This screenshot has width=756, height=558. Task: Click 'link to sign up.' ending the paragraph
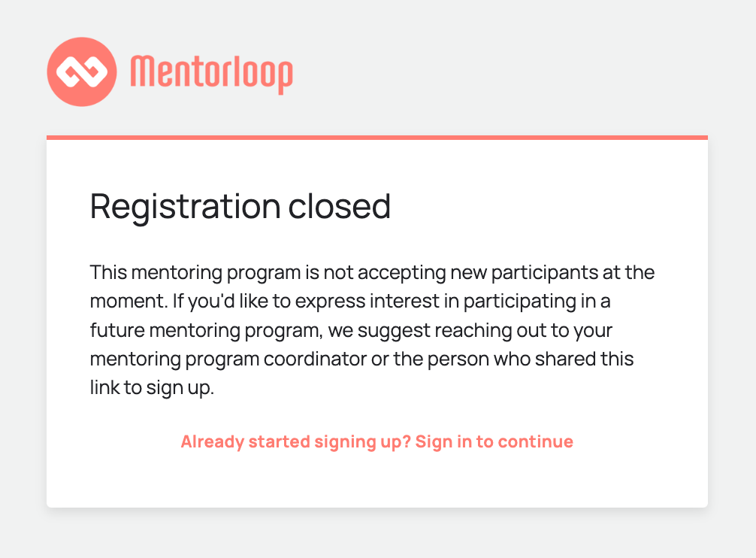click(x=152, y=389)
